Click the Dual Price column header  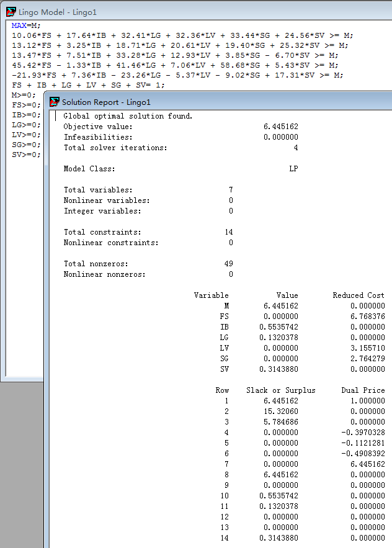[363, 390]
